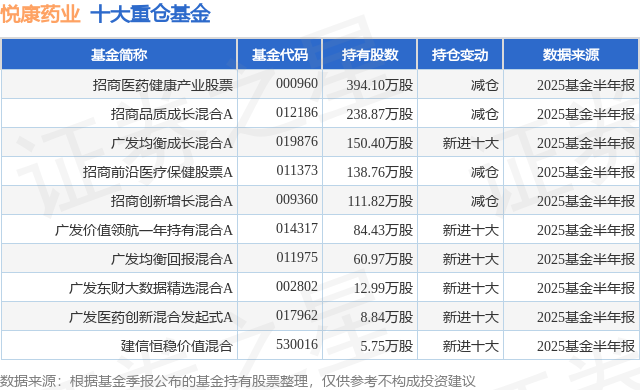Viewport: 640px width, 390px height.
Task: Click the 悦康药业 title text
Action: [x=40, y=14]
